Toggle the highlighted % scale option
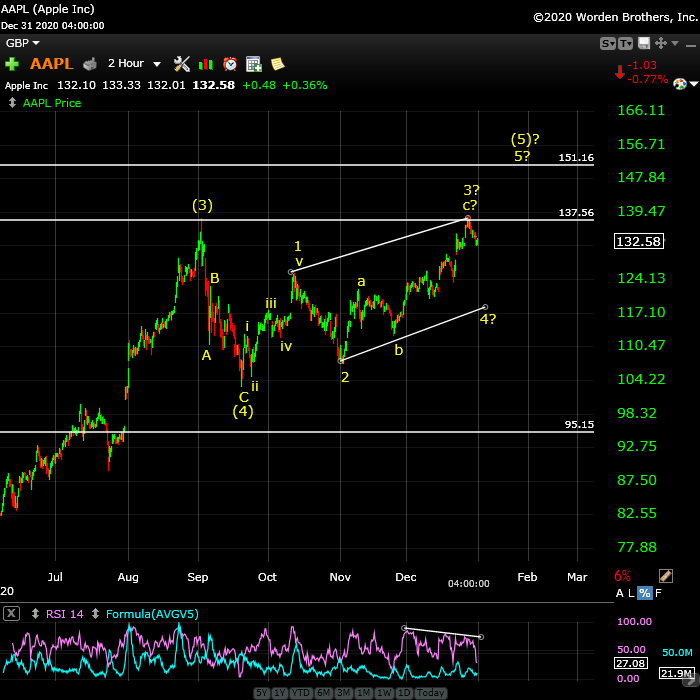The image size is (700, 700). click(x=644, y=593)
